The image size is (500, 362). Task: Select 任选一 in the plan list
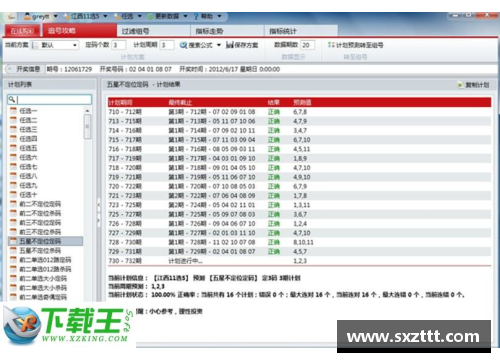pos(28,111)
